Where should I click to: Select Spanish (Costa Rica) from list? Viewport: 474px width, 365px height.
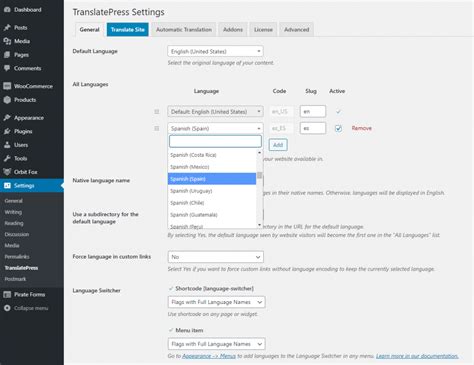tap(212, 155)
